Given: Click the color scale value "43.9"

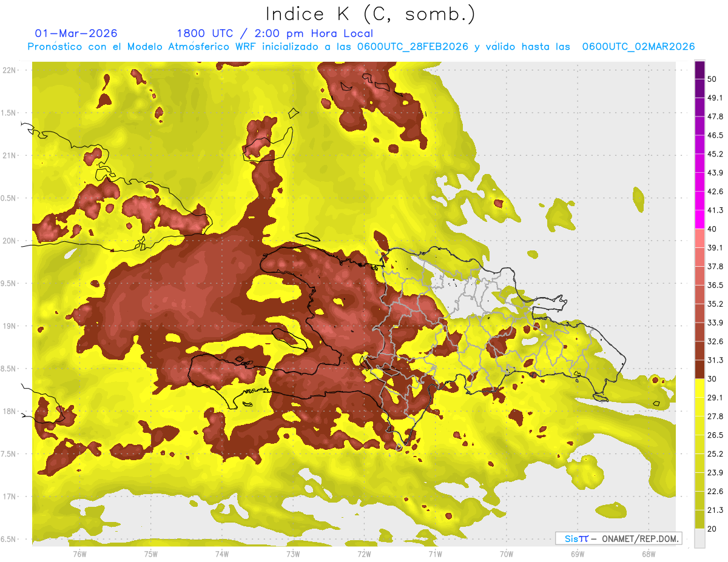Looking at the screenshot, I should 715,173.
